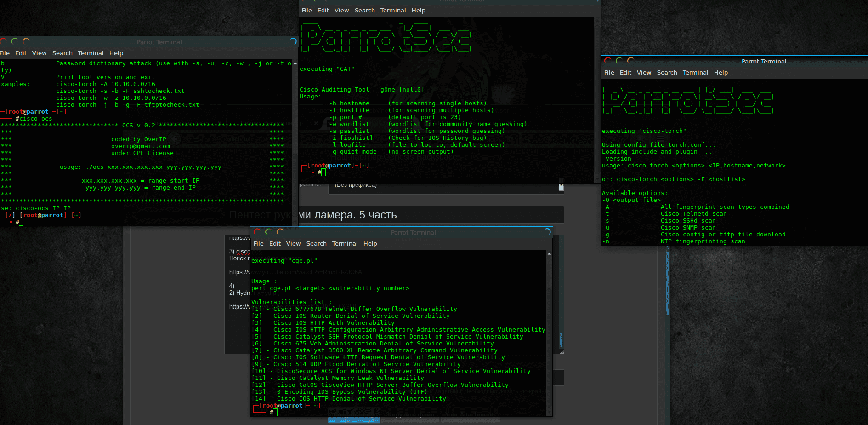The image size is (868, 425).
Task: Click orange window button on cge.pl terminal
Action: coord(280,232)
